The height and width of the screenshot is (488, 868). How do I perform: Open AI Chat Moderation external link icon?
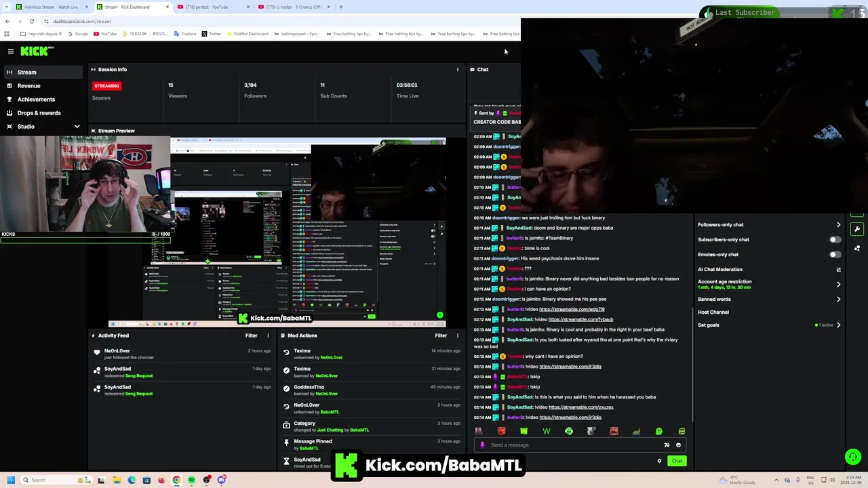[x=838, y=269]
